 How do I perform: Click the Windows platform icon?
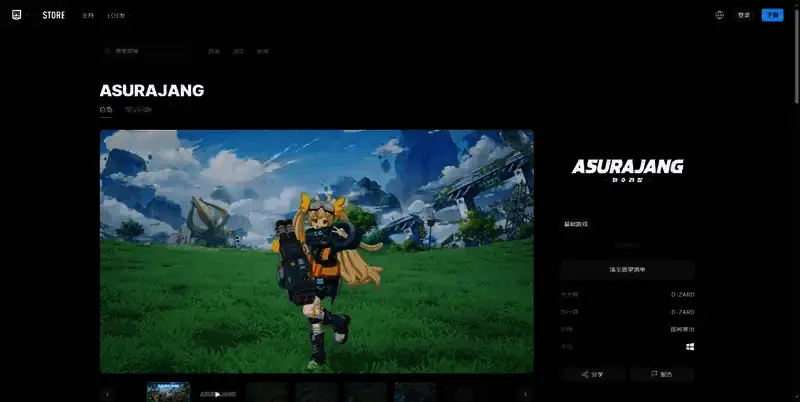(x=690, y=346)
